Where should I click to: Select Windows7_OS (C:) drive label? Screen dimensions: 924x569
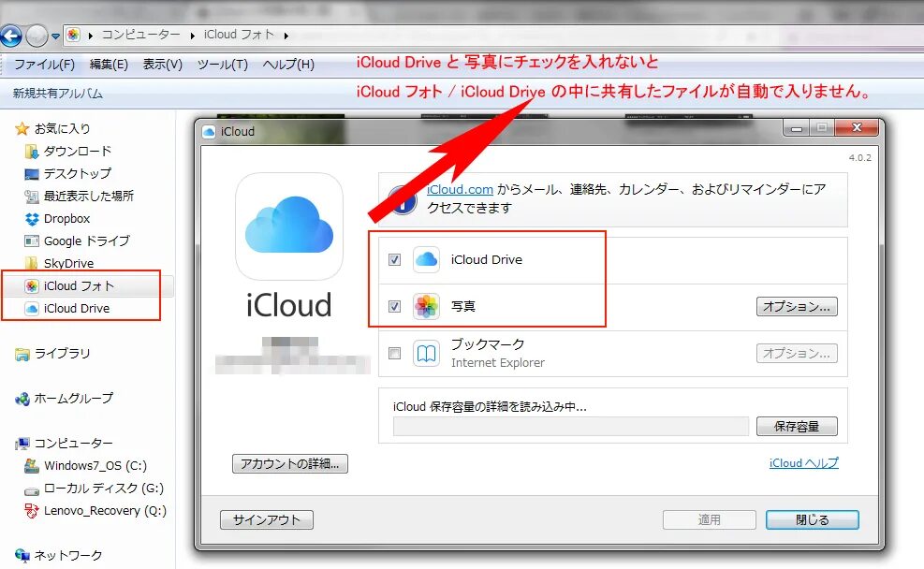[95, 466]
